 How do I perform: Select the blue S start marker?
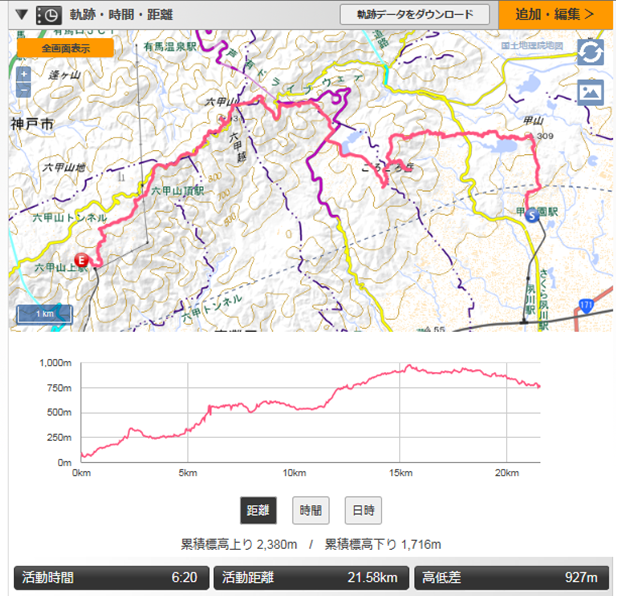point(532,213)
